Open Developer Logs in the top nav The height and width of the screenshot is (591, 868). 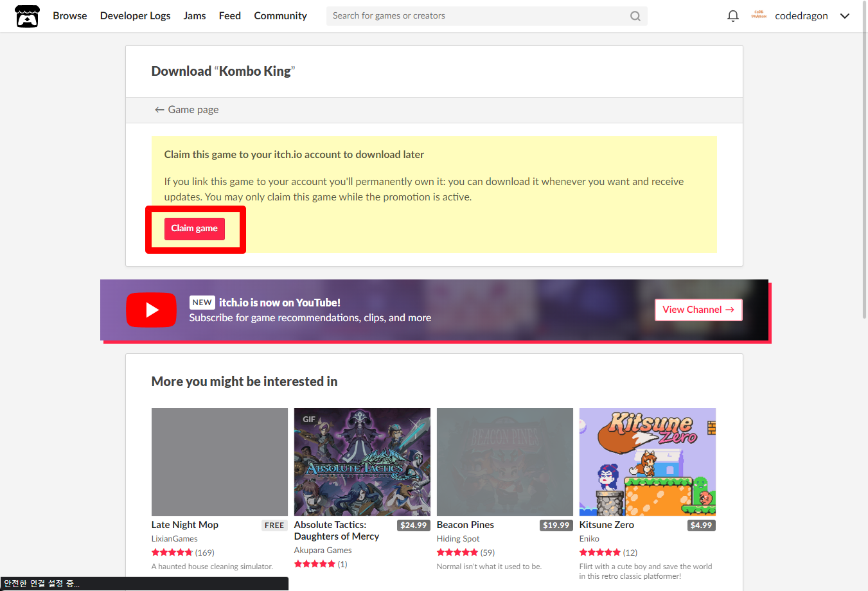click(136, 16)
